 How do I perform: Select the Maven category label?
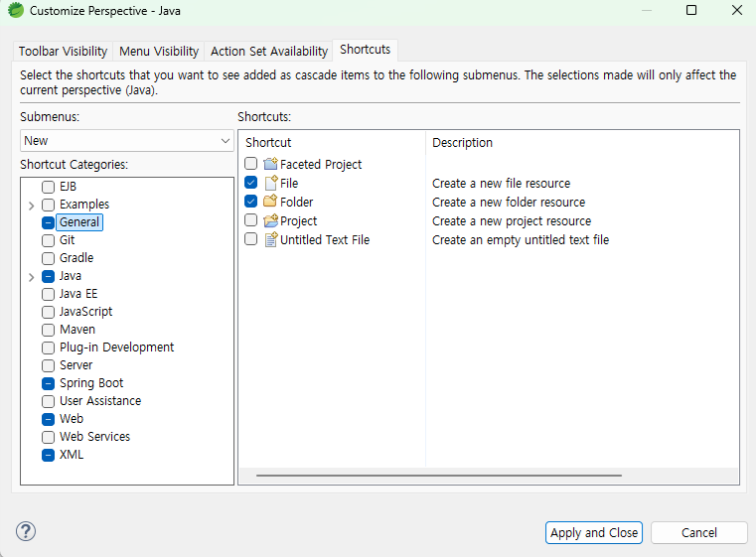(x=77, y=330)
